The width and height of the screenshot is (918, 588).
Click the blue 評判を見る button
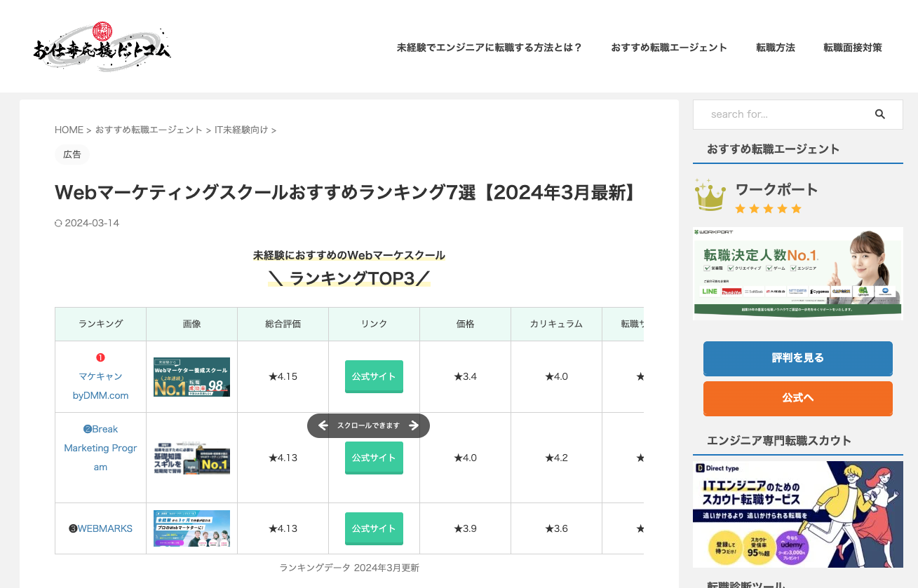(797, 358)
